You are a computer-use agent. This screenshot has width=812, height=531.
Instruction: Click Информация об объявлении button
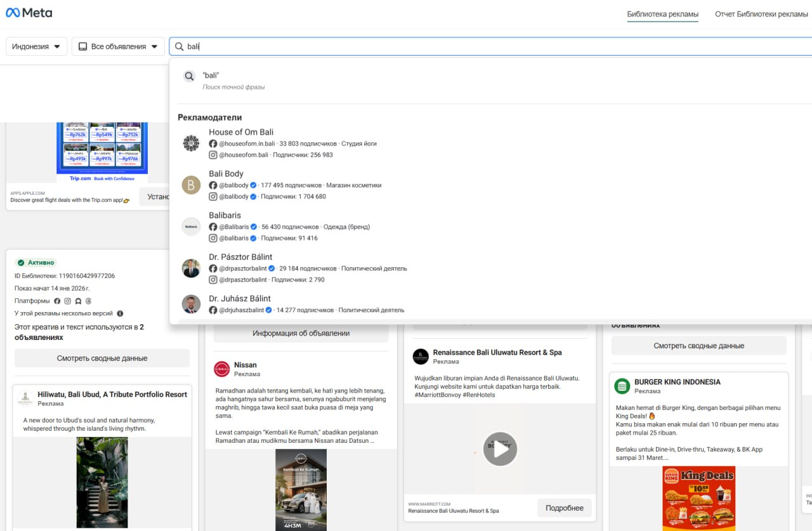tap(301, 333)
